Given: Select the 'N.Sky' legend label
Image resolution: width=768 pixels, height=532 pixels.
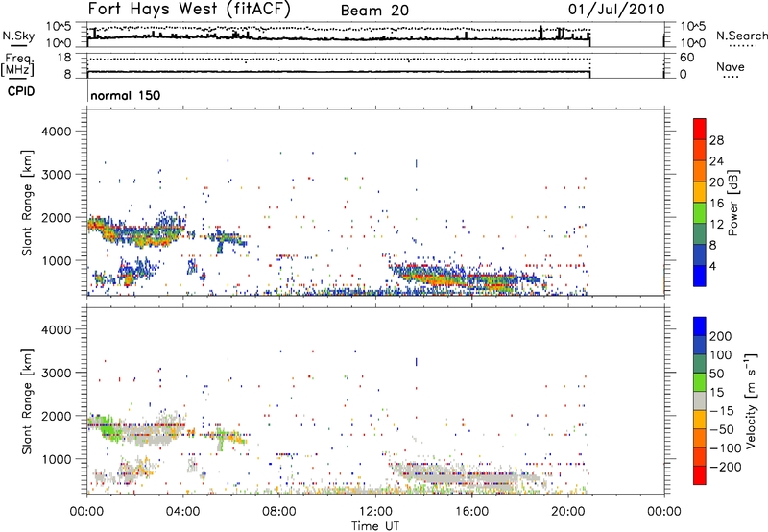Looking at the screenshot, I should point(18,36).
